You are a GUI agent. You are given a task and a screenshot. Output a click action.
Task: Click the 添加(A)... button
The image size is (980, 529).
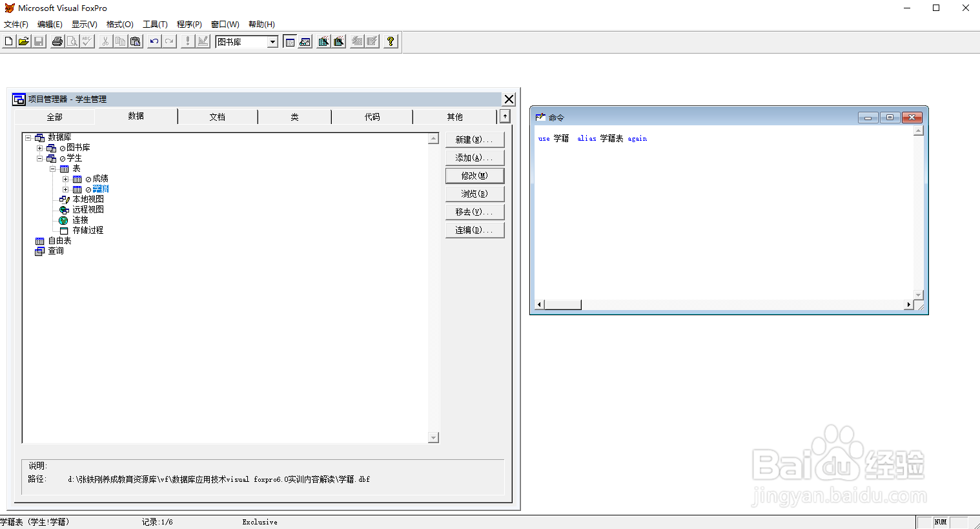tap(475, 158)
